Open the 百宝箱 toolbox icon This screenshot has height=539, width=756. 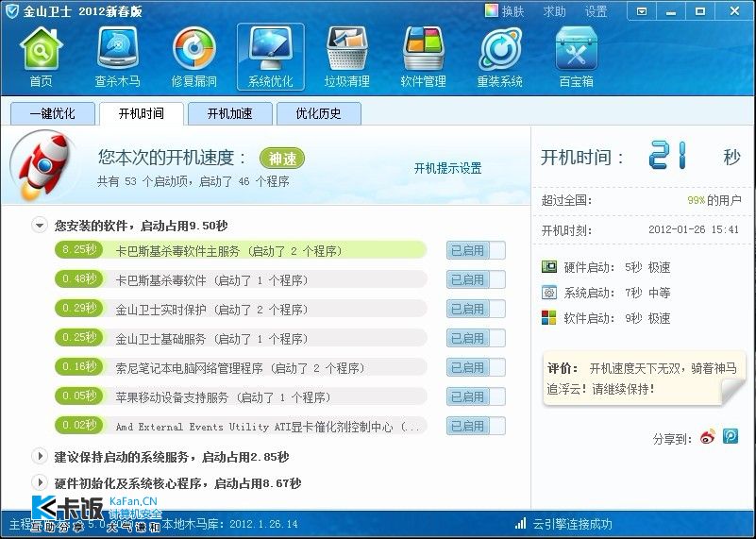(x=576, y=58)
